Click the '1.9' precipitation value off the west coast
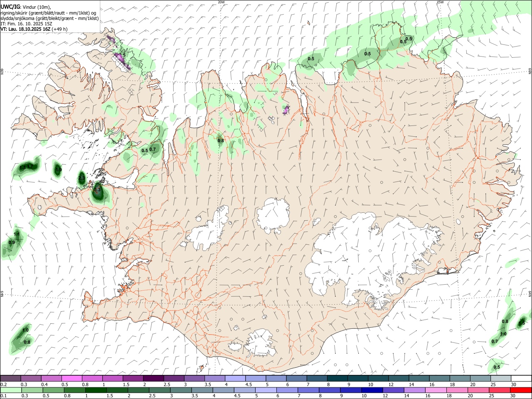 (x=59, y=170)
